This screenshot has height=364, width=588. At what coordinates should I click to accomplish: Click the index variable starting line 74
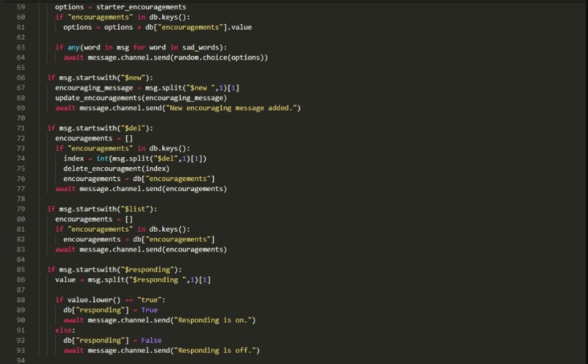pyautogui.click(x=74, y=158)
